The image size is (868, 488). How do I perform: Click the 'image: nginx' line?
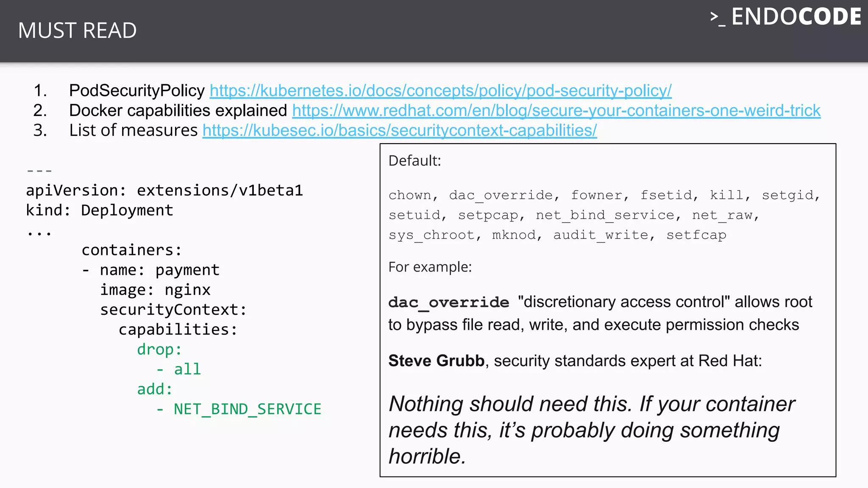pos(155,290)
